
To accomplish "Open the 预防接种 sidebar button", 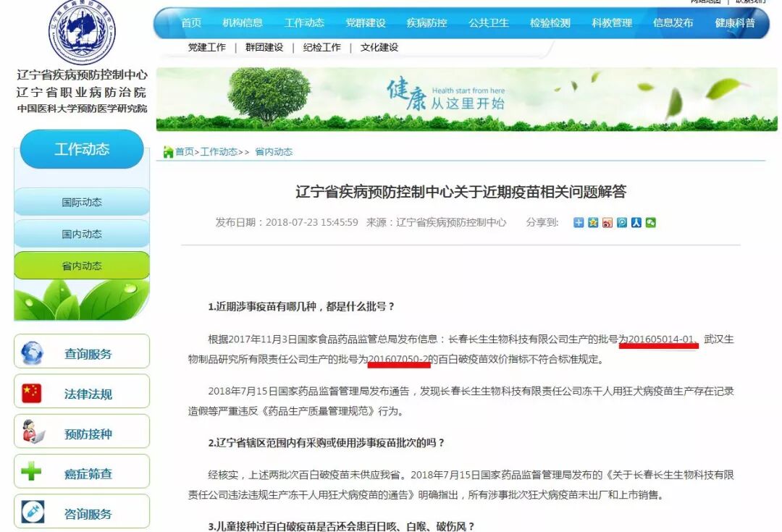I will [x=82, y=431].
